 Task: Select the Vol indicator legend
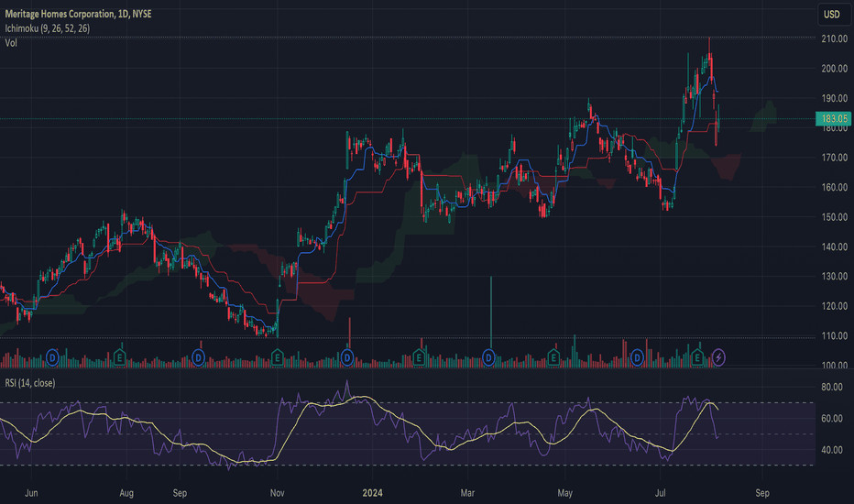[x=11, y=43]
